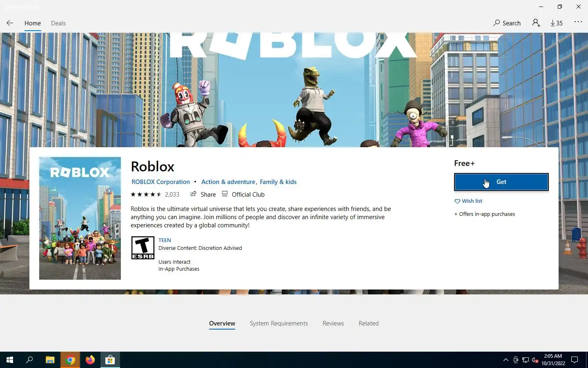Open the network tray icon

[x=526, y=360]
